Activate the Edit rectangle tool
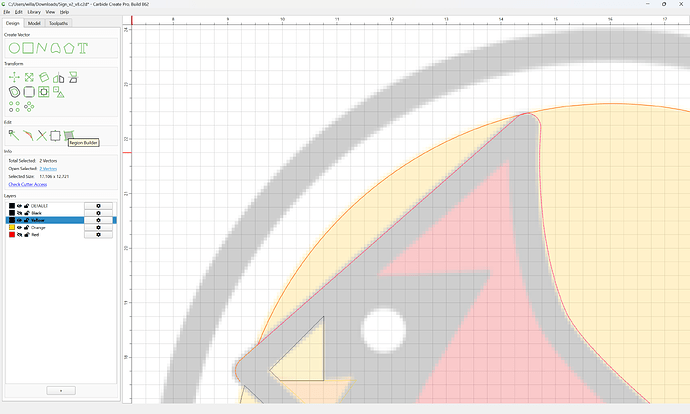690x414 pixels. point(55,136)
